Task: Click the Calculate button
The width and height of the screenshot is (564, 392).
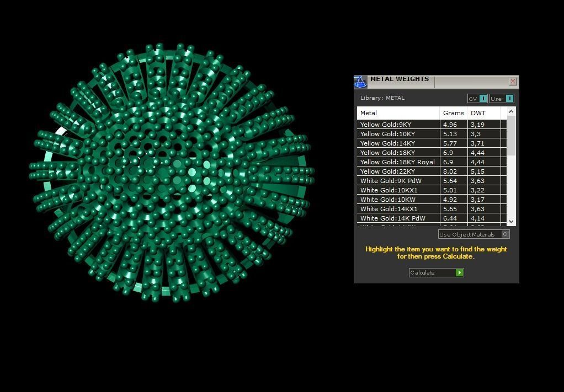Action: 436,273
